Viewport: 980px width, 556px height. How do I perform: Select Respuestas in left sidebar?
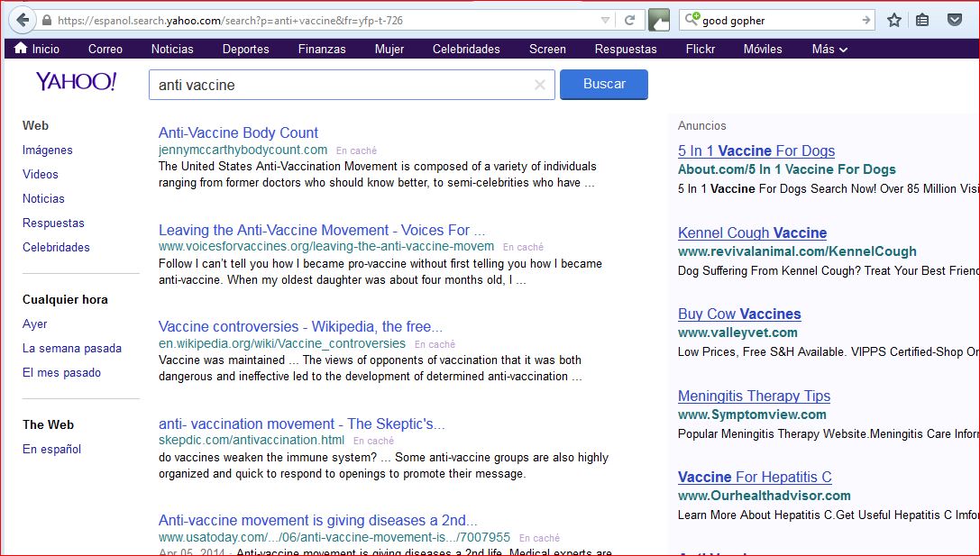click(x=53, y=223)
